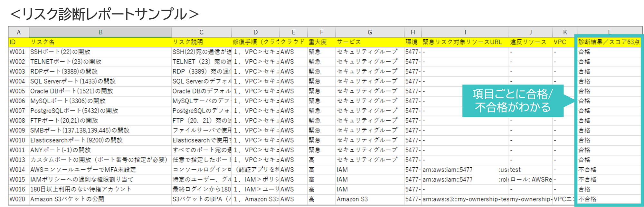
Task: Select cell 'ANYポート(-1)の開放'
Action: click(100, 150)
